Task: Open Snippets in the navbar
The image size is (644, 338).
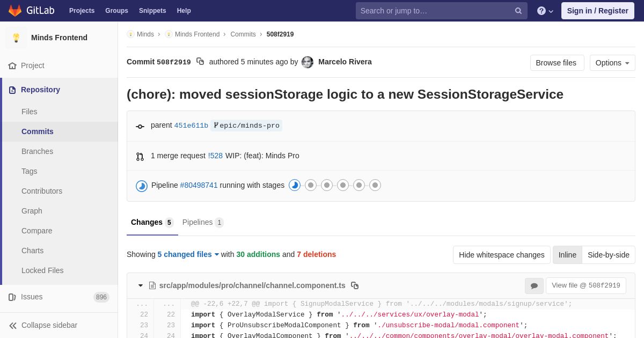Action: [x=152, y=11]
